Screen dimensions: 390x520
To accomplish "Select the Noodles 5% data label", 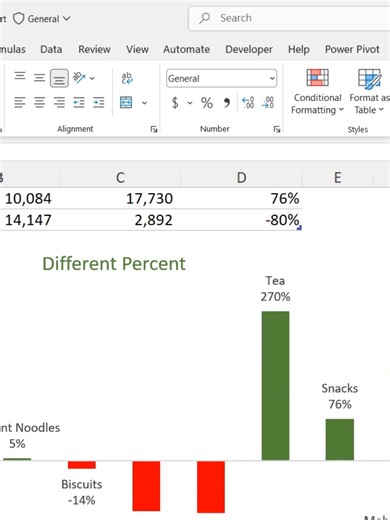I will [x=30, y=435].
